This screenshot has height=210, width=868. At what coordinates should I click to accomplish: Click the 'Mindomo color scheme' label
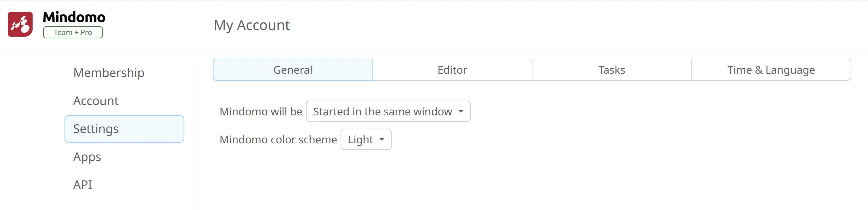click(278, 139)
